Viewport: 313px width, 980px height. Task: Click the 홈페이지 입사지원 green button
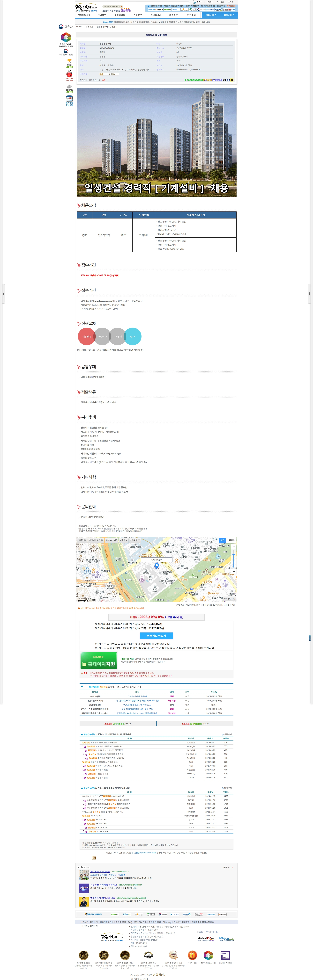click(194, 80)
